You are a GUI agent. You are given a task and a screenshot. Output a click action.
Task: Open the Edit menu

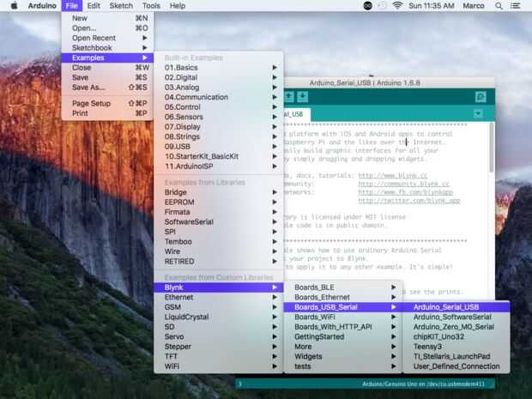(x=94, y=6)
